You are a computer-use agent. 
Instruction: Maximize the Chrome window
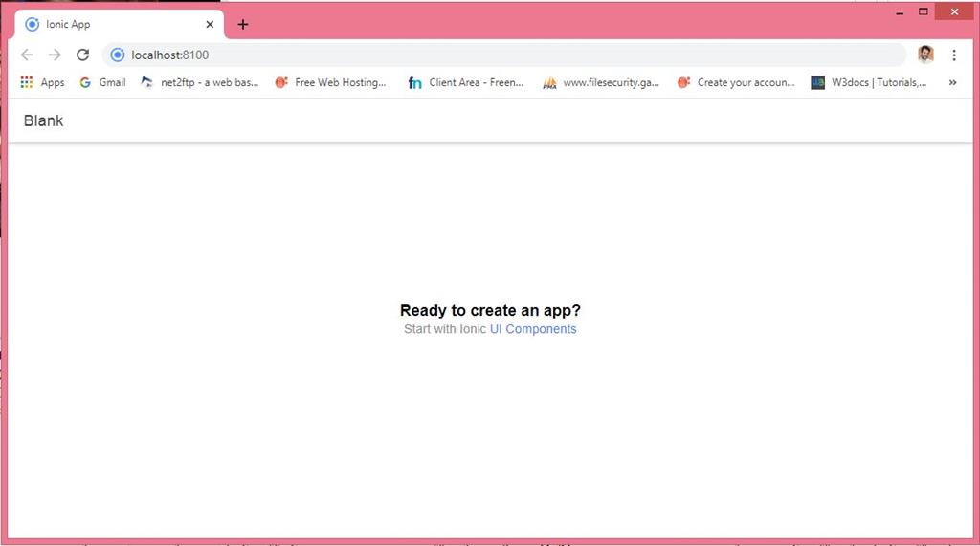tap(924, 11)
